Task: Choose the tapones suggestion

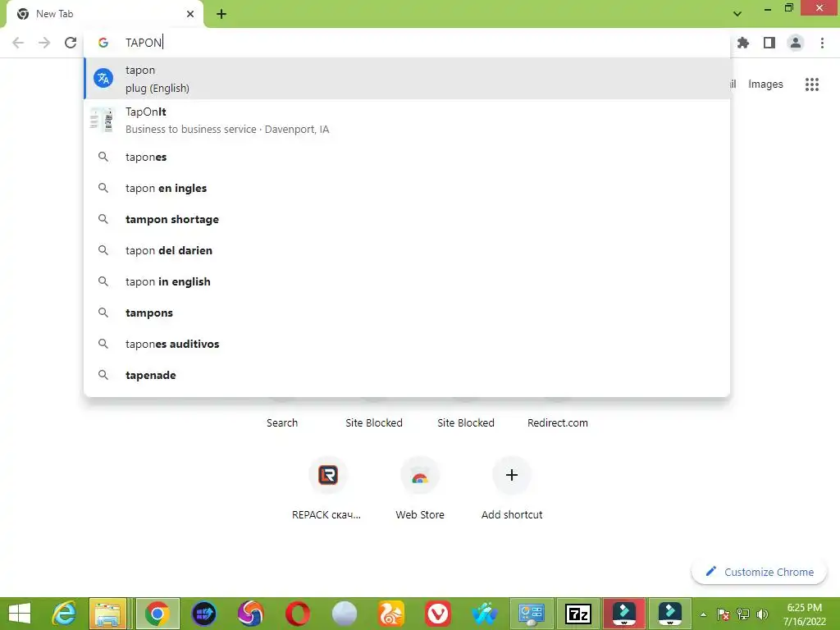Action: pyautogui.click(x=407, y=157)
